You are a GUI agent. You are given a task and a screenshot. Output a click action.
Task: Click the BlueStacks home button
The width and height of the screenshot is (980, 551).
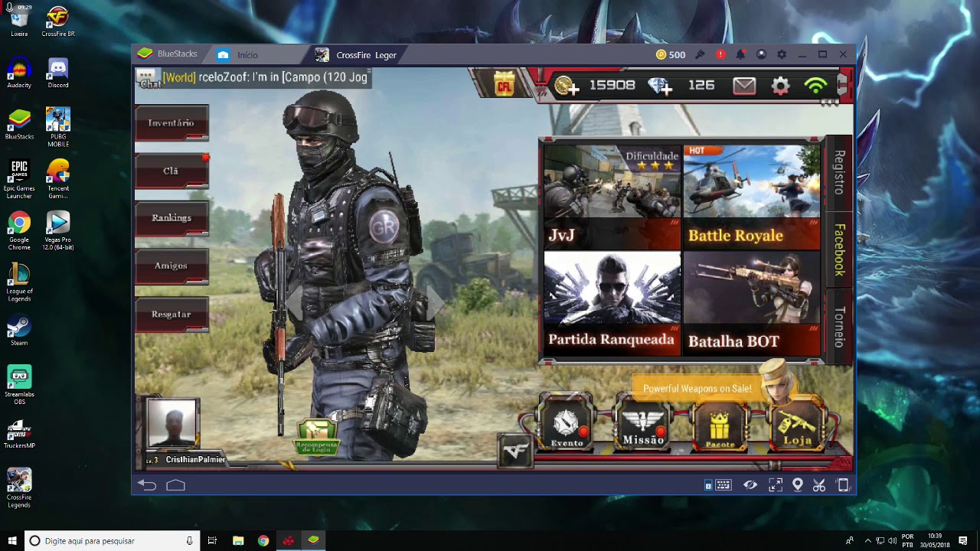(x=175, y=484)
